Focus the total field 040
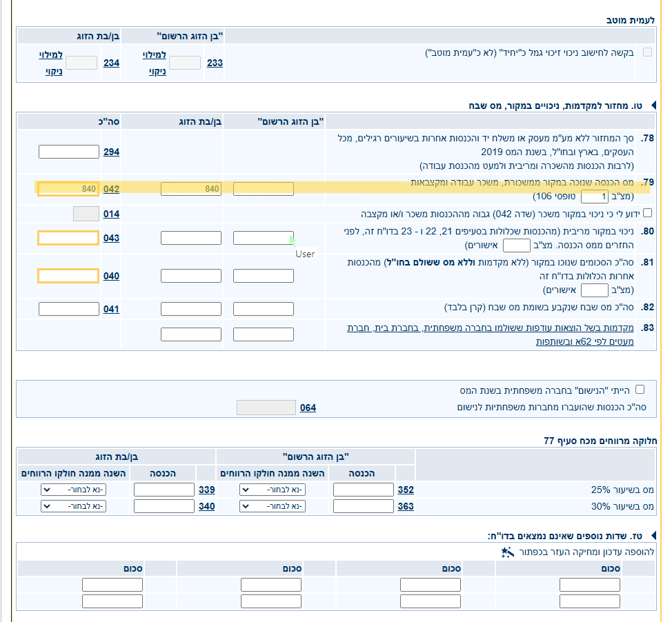Image resolution: width=672 pixels, height=622 pixels. [68, 276]
